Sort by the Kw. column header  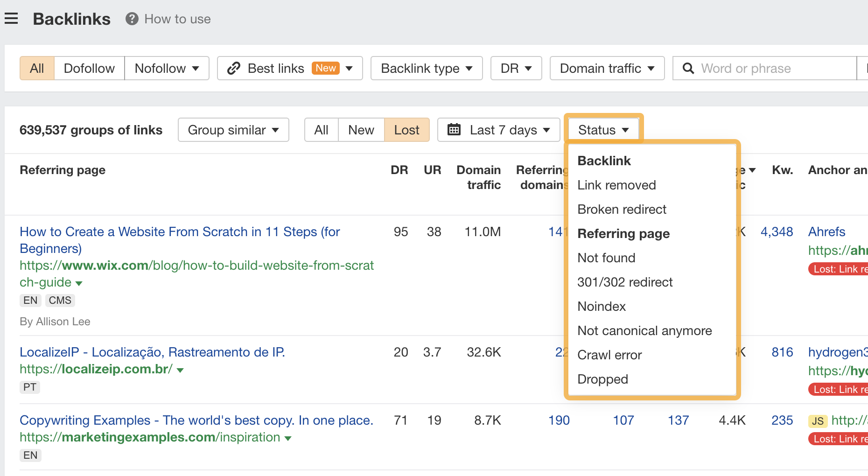[x=782, y=170]
